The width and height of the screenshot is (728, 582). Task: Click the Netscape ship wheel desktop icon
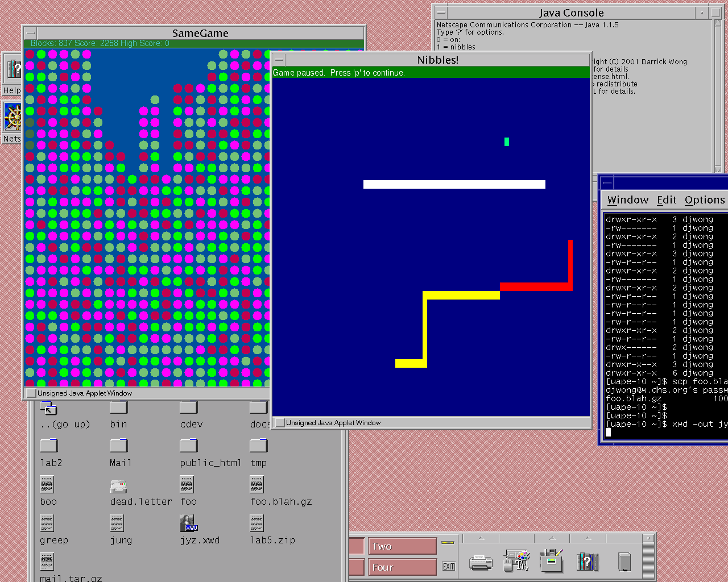(13, 118)
